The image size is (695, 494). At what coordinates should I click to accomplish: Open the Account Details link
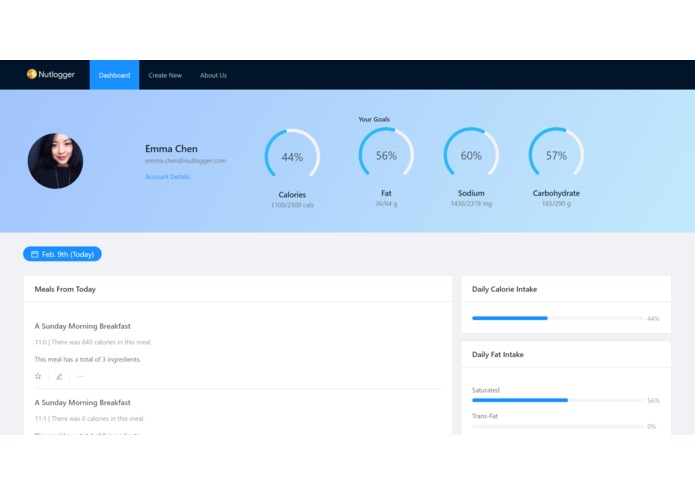tap(167, 176)
